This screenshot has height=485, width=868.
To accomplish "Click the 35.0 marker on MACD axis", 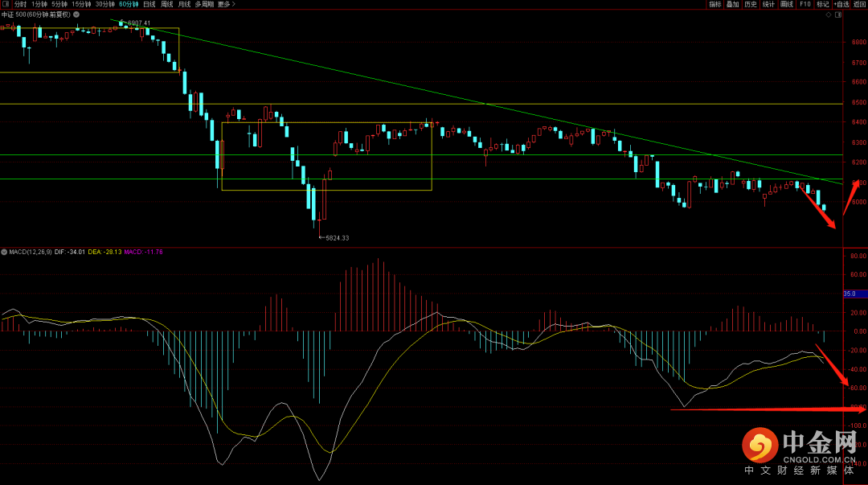I will point(850,294).
